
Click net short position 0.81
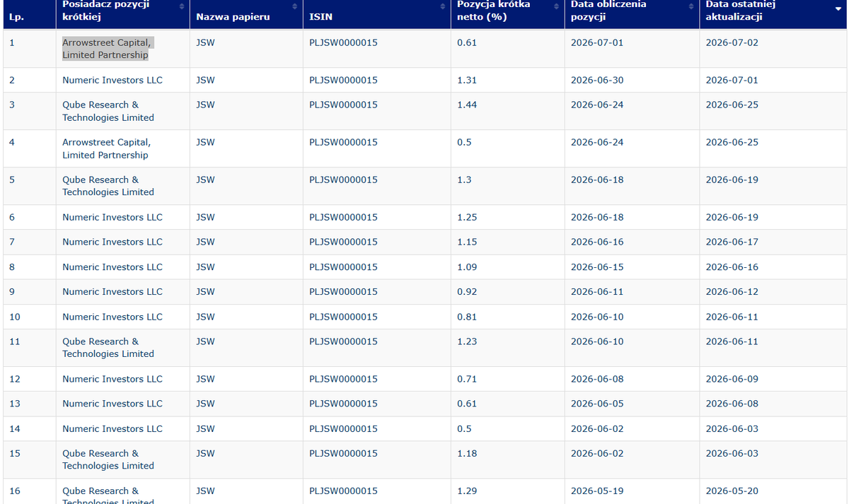467,317
